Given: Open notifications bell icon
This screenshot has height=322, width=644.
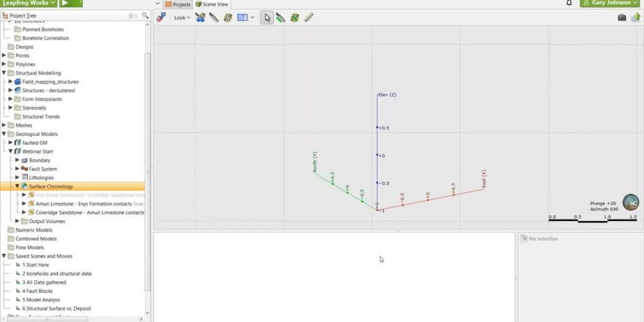Looking at the screenshot, I should point(569,3).
